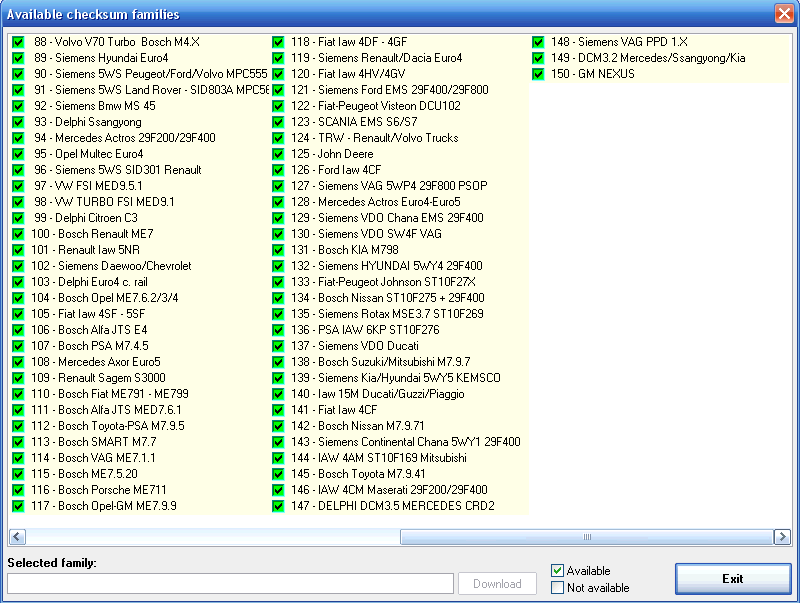Click the Exit button
This screenshot has width=800, height=603.
click(x=733, y=579)
